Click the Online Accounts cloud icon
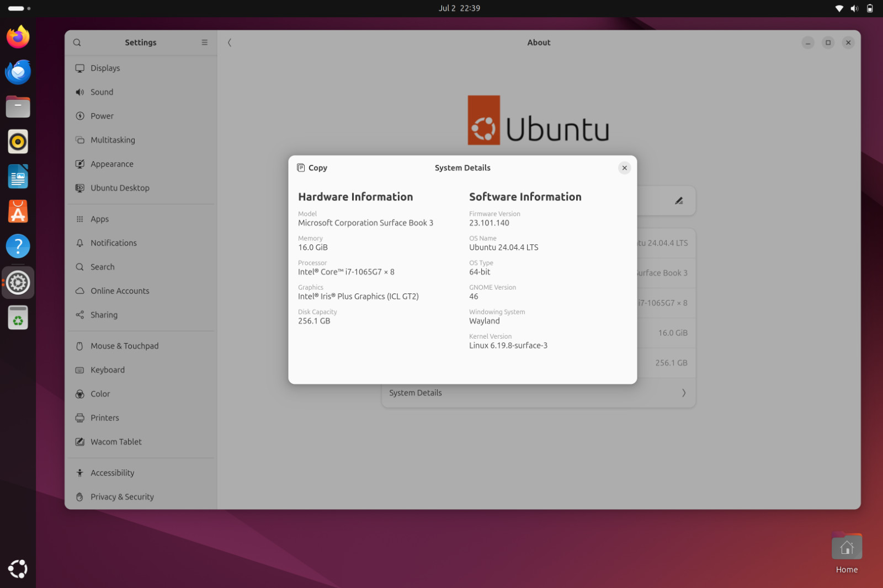The image size is (883, 588). point(80,291)
